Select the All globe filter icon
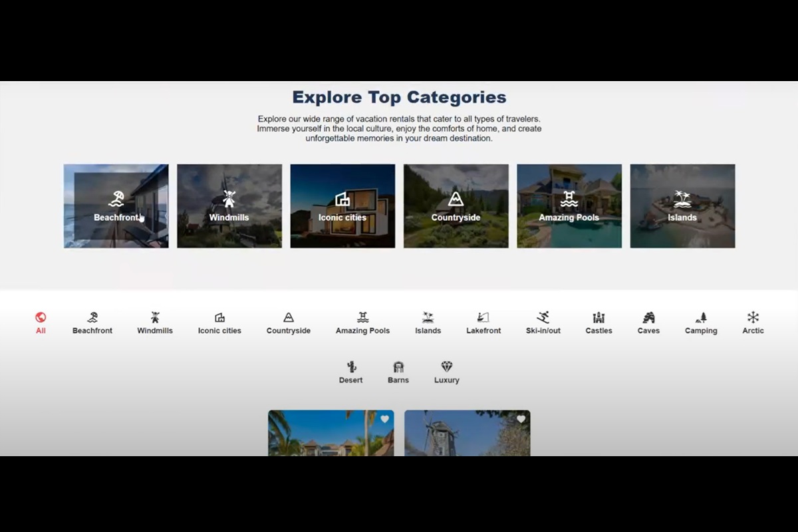The image size is (798, 532). (x=41, y=317)
